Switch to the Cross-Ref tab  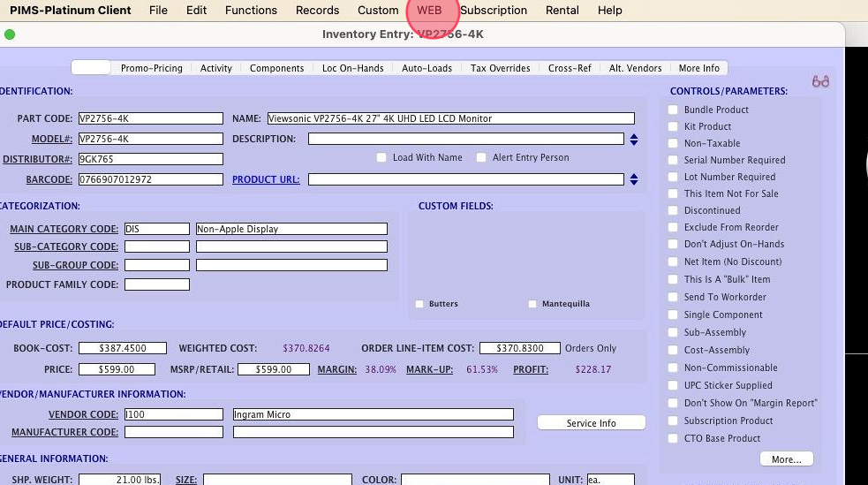pyautogui.click(x=570, y=68)
